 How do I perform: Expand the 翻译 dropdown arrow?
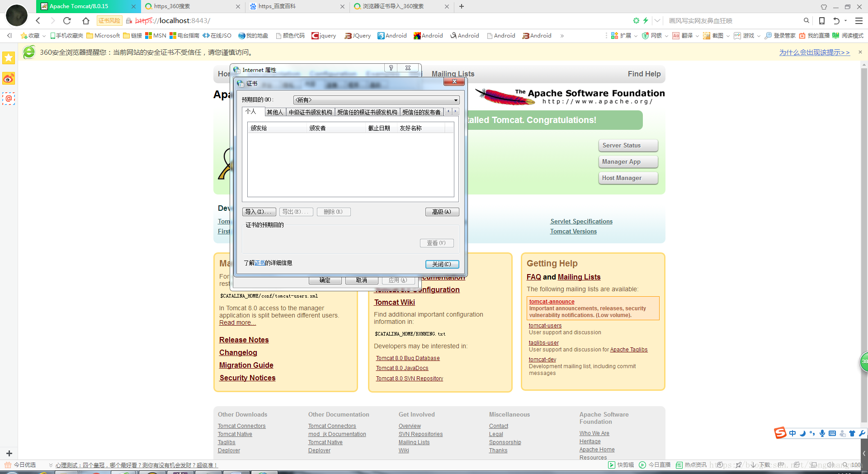[x=697, y=36]
